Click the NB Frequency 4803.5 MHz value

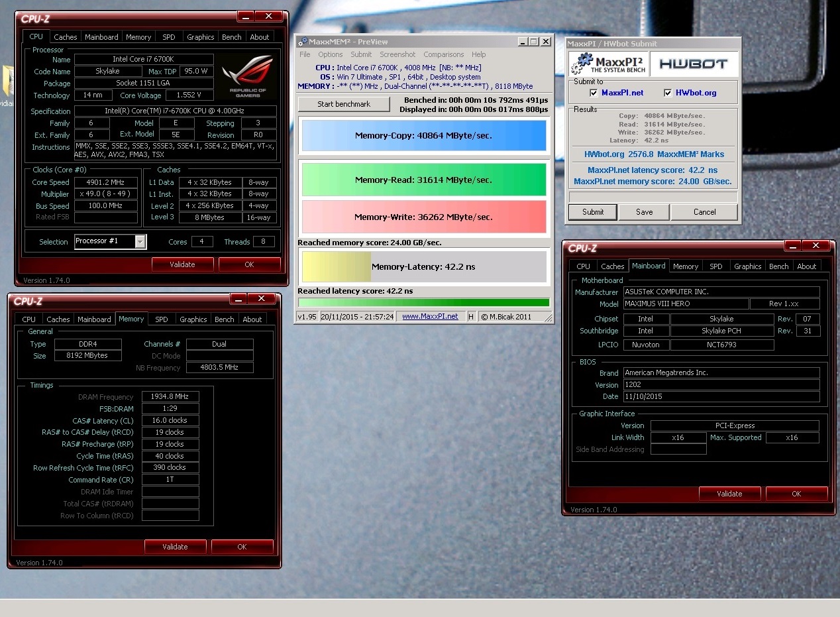tap(219, 367)
